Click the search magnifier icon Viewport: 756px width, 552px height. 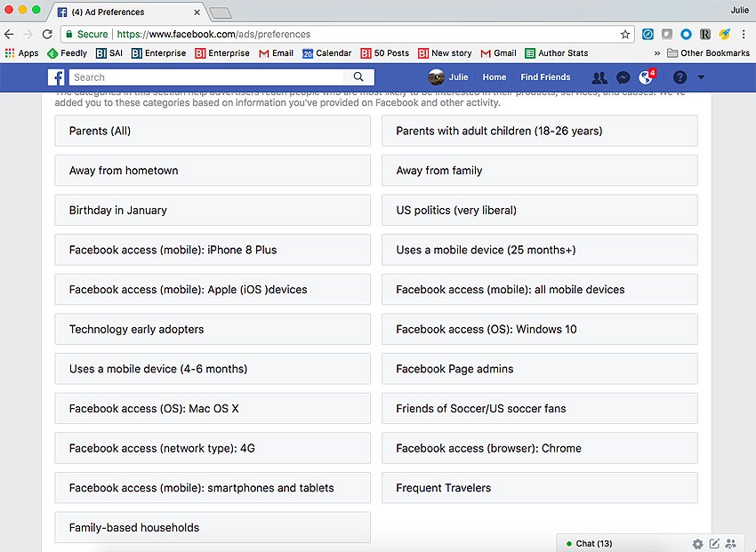pos(358,77)
